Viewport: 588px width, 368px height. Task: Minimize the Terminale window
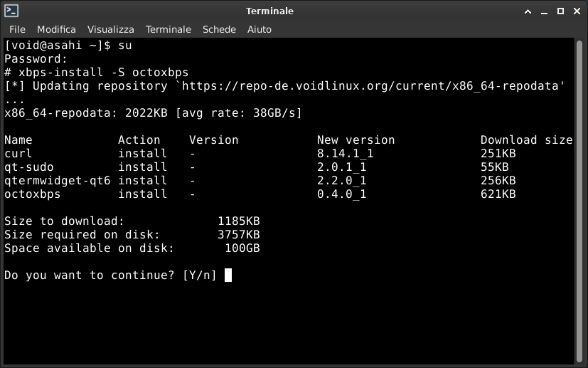coord(544,11)
